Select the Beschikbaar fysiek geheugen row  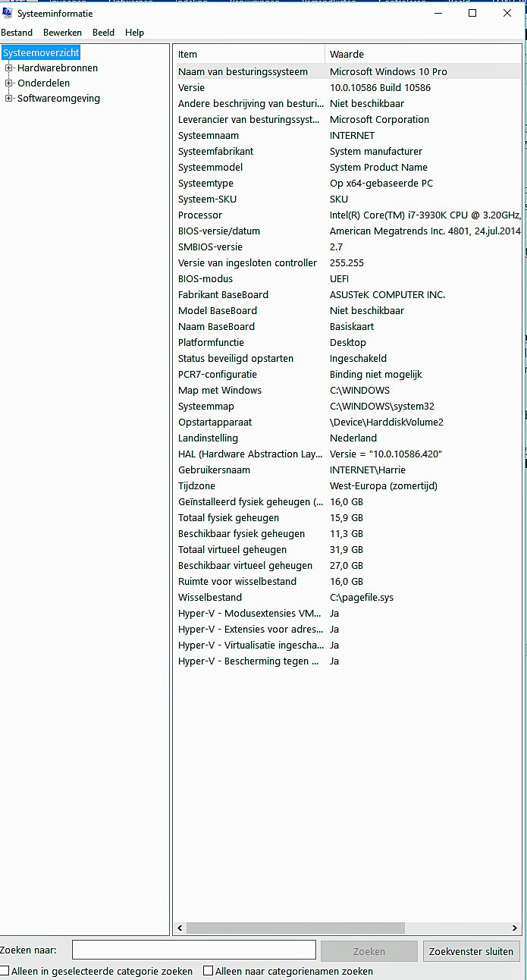point(349,533)
